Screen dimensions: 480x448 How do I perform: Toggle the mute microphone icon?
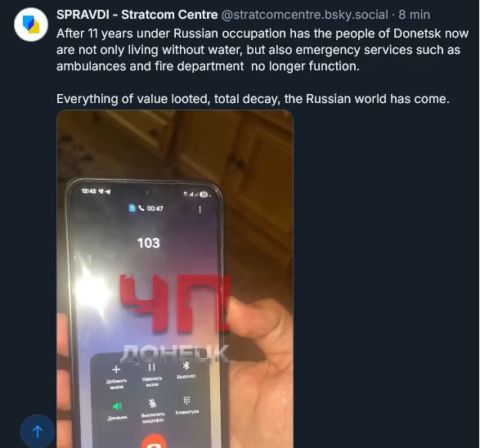point(152,404)
